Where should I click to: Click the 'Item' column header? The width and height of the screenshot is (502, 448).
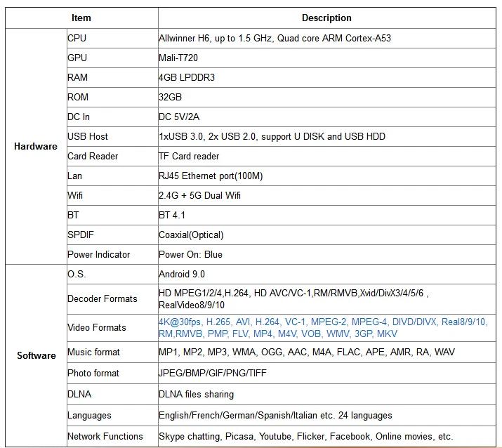pos(81,18)
